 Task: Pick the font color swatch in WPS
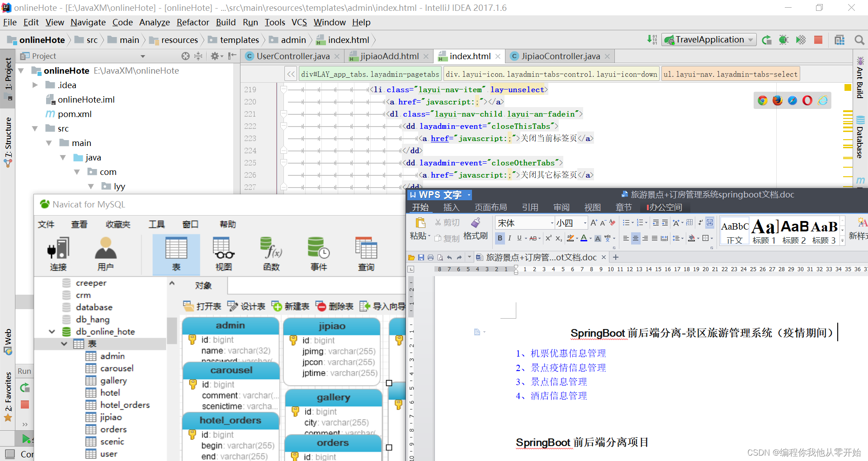point(584,238)
